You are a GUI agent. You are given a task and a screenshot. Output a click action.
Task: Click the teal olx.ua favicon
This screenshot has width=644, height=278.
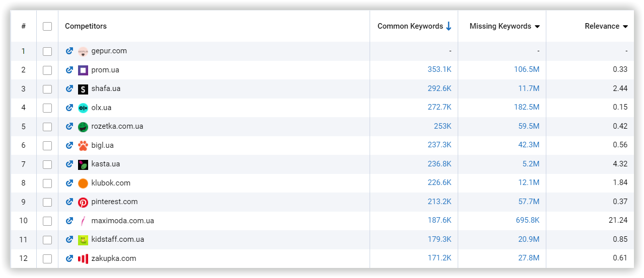[x=83, y=108]
